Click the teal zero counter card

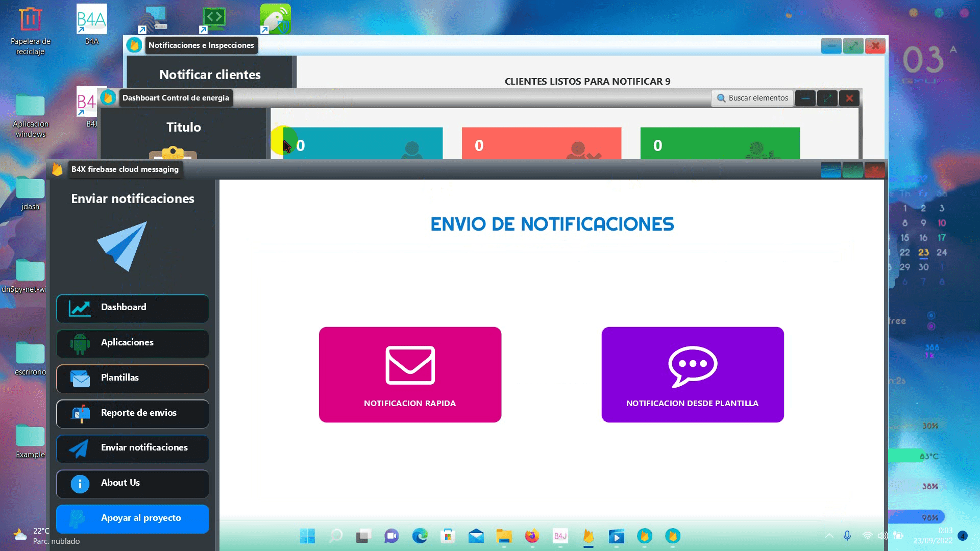pyautogui.click(x=363, y=144)
